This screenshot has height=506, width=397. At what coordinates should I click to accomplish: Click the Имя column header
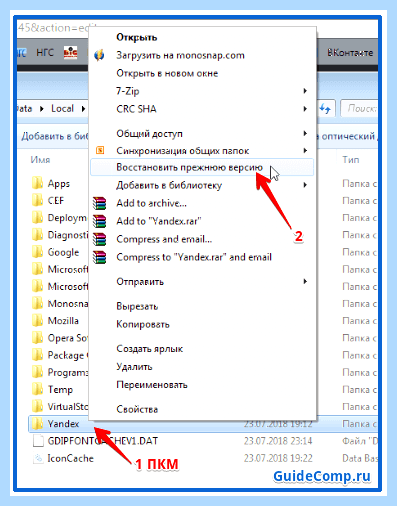coord(40,160)
